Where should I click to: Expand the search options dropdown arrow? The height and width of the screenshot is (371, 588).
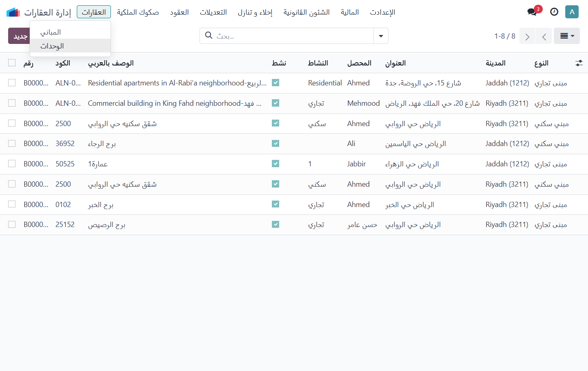[x=381, y=36]
